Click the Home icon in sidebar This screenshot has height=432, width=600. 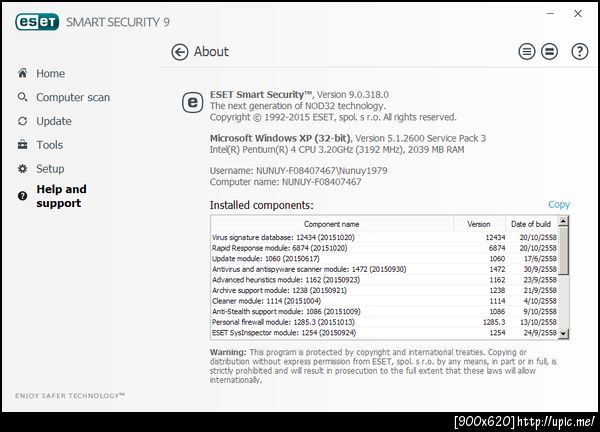[23, 73]
